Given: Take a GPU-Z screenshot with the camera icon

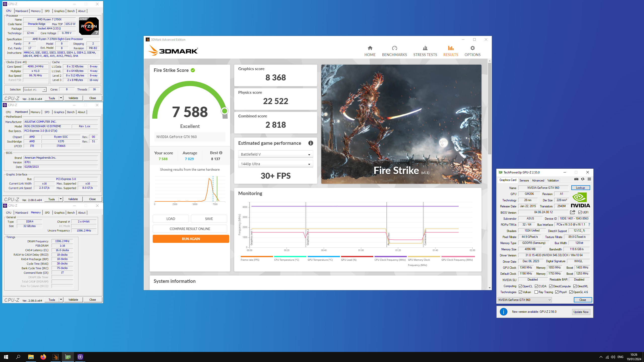Looking at the screenshot, I should [x=576, y=179].
